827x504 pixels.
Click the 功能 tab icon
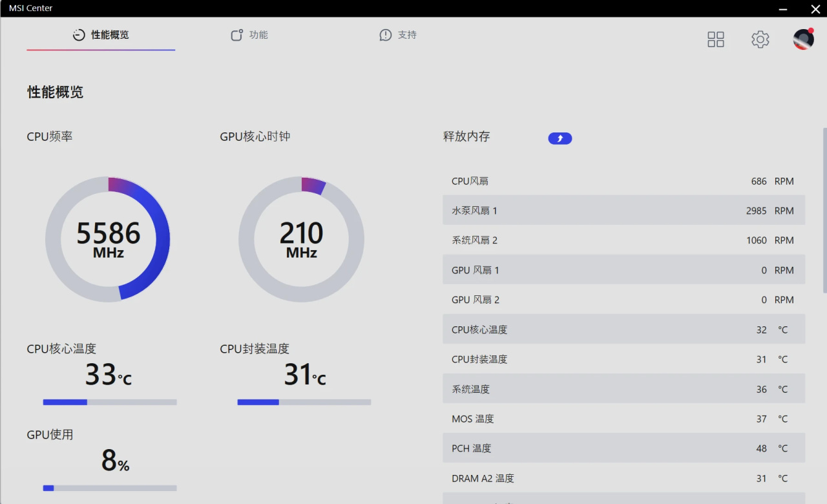click(237, 35)
